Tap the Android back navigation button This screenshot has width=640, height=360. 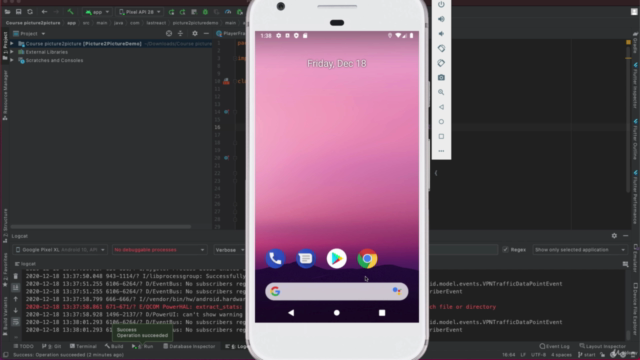pos(291,313)
